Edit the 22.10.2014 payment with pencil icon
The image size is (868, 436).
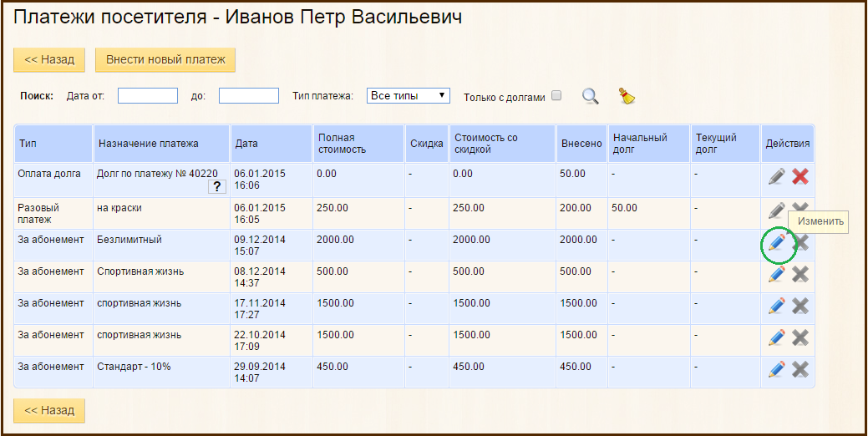pos(777,337)
